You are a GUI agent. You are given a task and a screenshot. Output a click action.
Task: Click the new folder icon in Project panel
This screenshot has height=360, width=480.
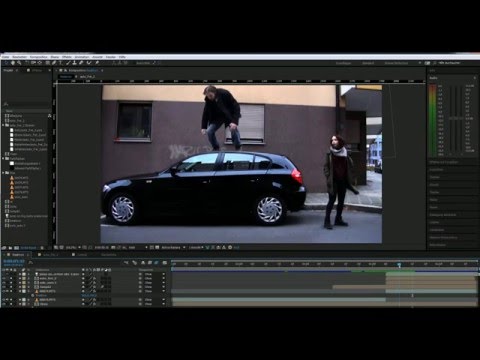(x=10, y=248)
